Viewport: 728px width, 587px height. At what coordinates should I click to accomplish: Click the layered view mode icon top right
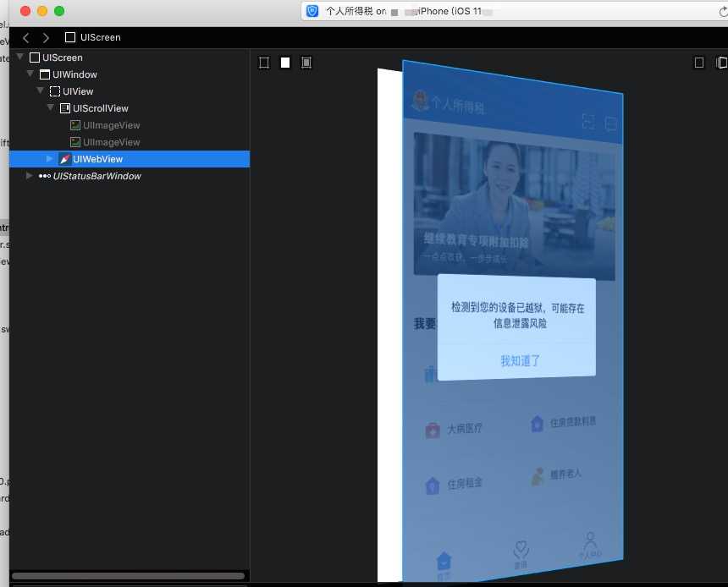(x=721, y=63)
